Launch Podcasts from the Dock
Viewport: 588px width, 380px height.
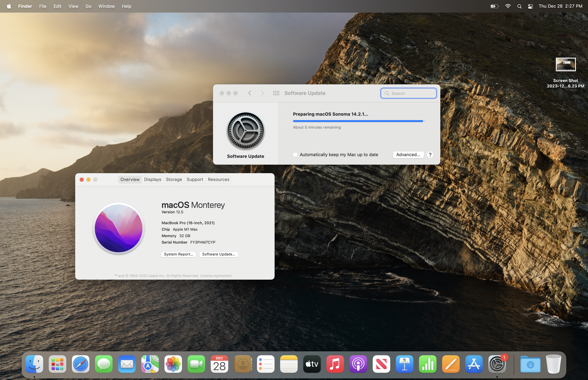pyautogui.click(x=358, y=364)
